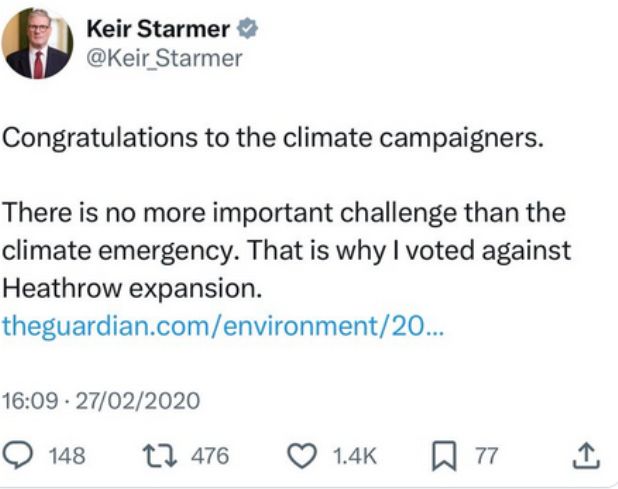Open the theguardian.com environment link

pos(218,325)
